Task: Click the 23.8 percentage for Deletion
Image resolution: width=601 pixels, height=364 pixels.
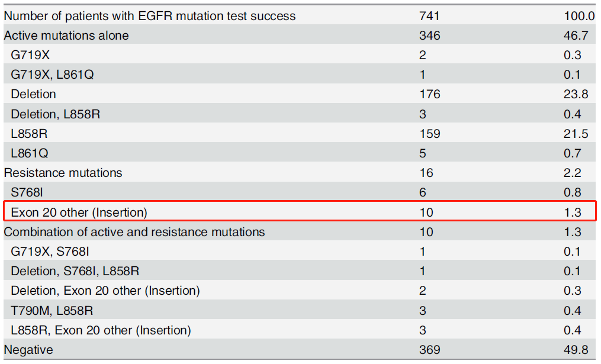Action: (x=576, y=94)
